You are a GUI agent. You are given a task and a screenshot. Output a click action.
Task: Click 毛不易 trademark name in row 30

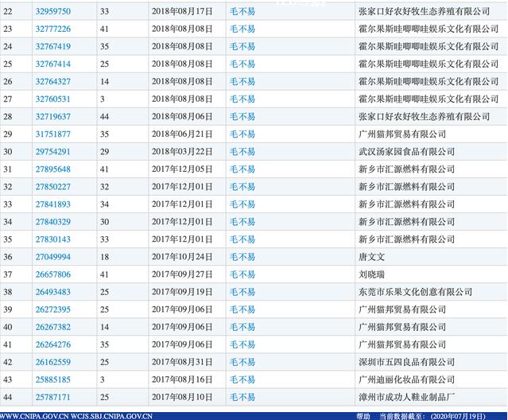(x=242, y=152)
